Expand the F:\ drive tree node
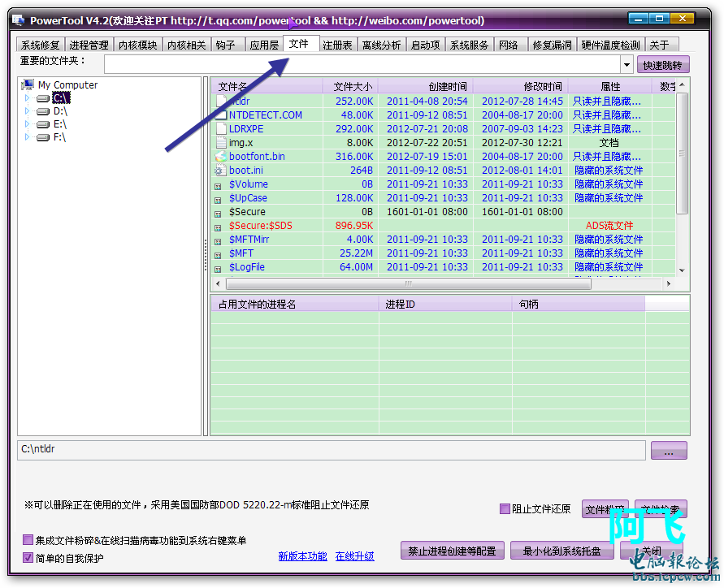 click(28, 137)
